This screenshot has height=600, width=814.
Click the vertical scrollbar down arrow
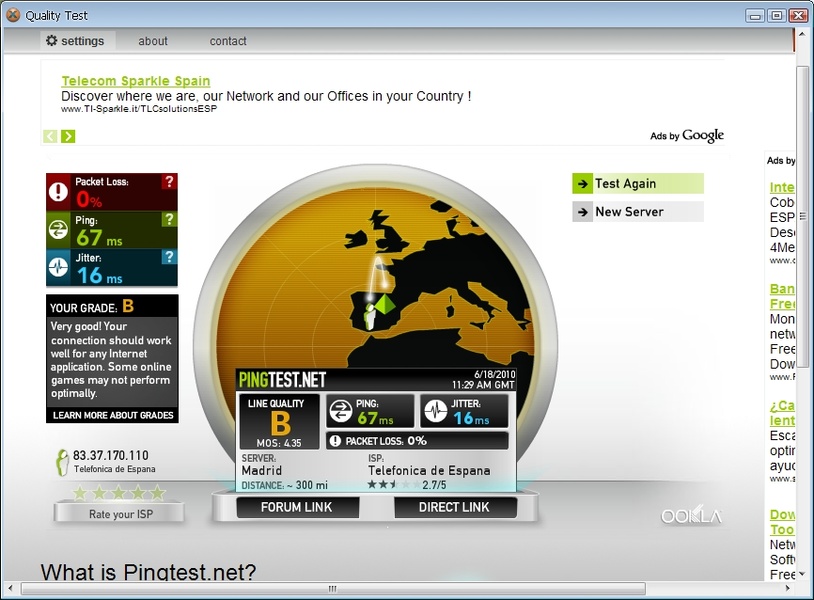[x=803, y=574]
